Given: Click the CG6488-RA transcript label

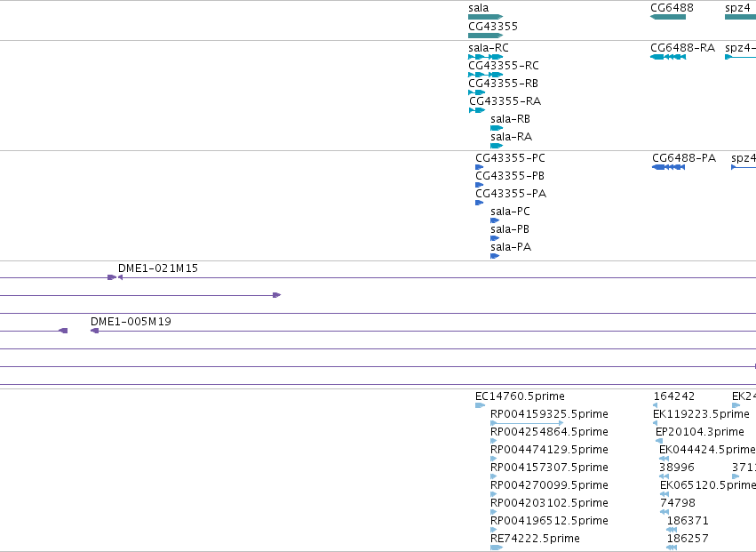Looking at the screenshot, I should click(x=682, y=48).
